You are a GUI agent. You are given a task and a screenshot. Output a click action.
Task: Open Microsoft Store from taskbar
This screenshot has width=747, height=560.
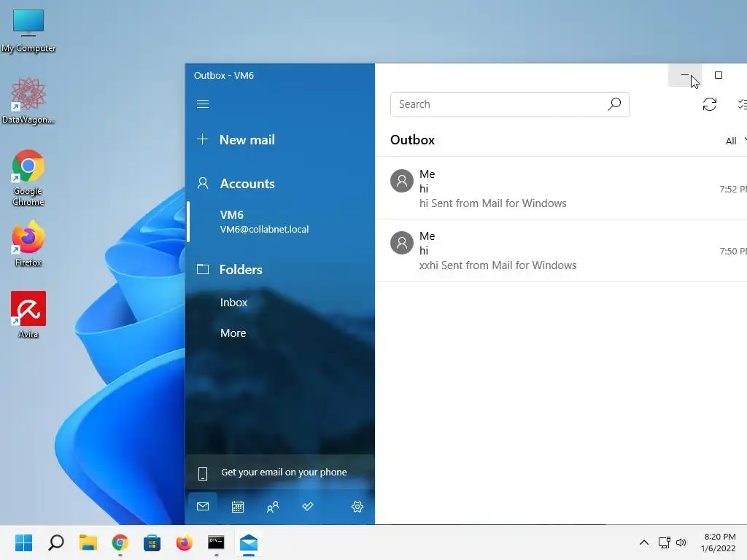[x=152, y=542]
